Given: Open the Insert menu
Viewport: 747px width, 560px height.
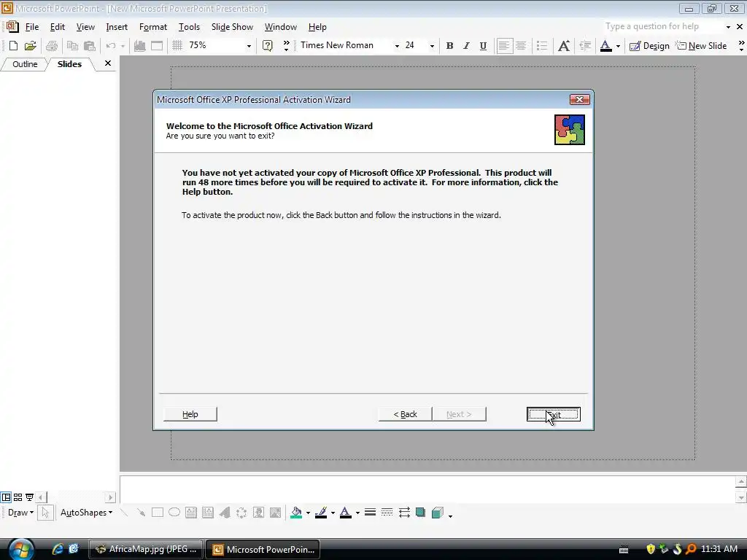Looking at the screenshot, I should pyautogui.click(x=117, y=27).
